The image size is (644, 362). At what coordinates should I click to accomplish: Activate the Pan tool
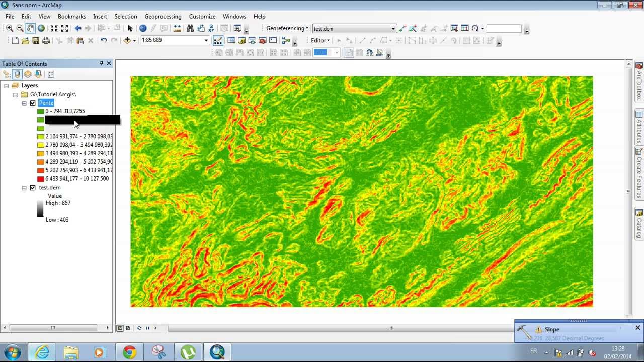29,28
